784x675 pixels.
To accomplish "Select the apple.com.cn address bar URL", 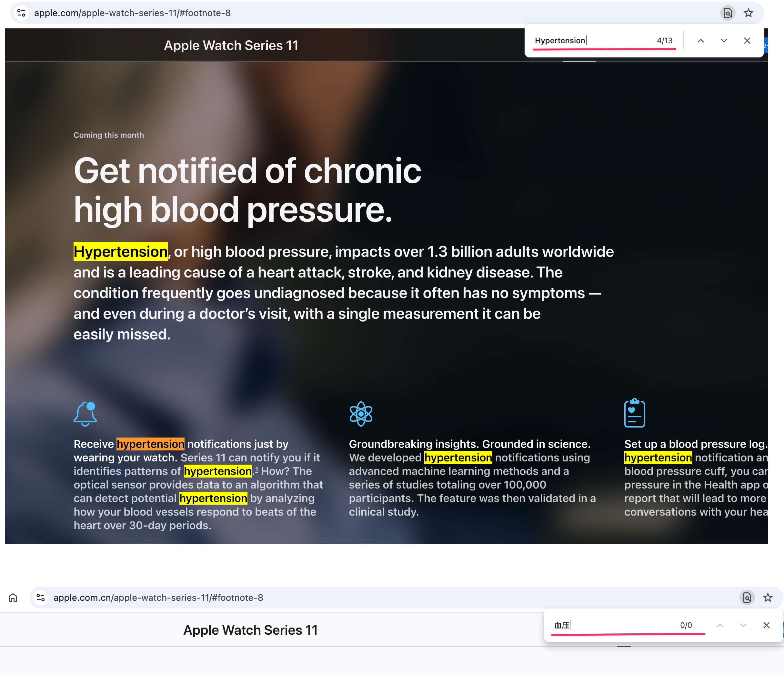I will (158, 598).
